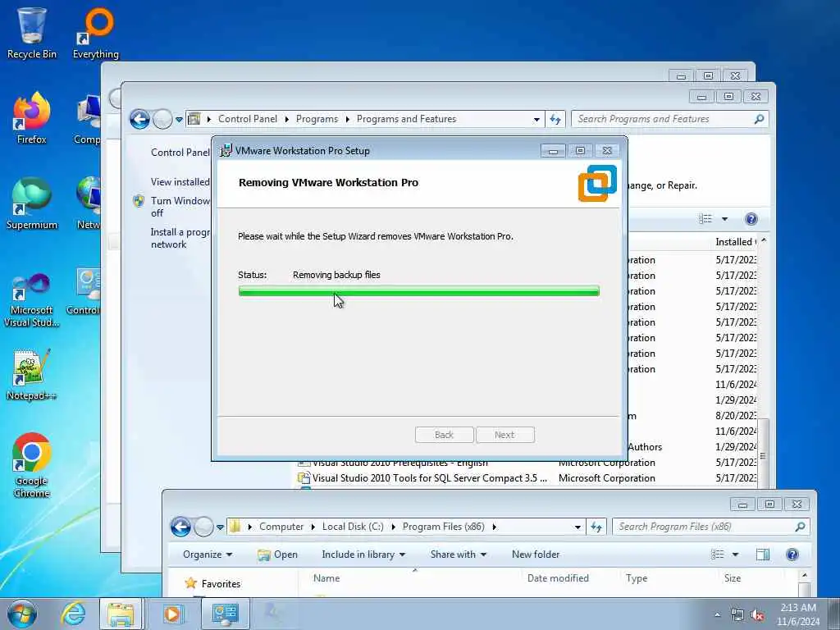Screen dimensions: 840x630
Task: Click the Windows Start orb
Action: tap(22, 614)
